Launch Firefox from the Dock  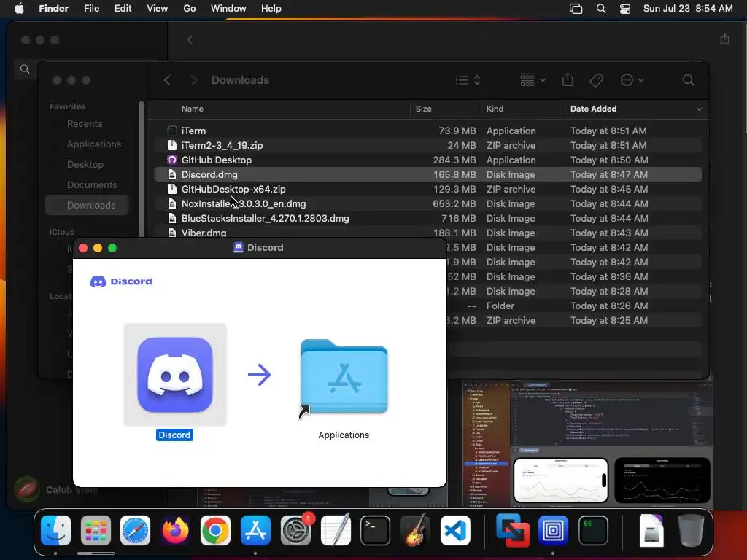point(175,531)
